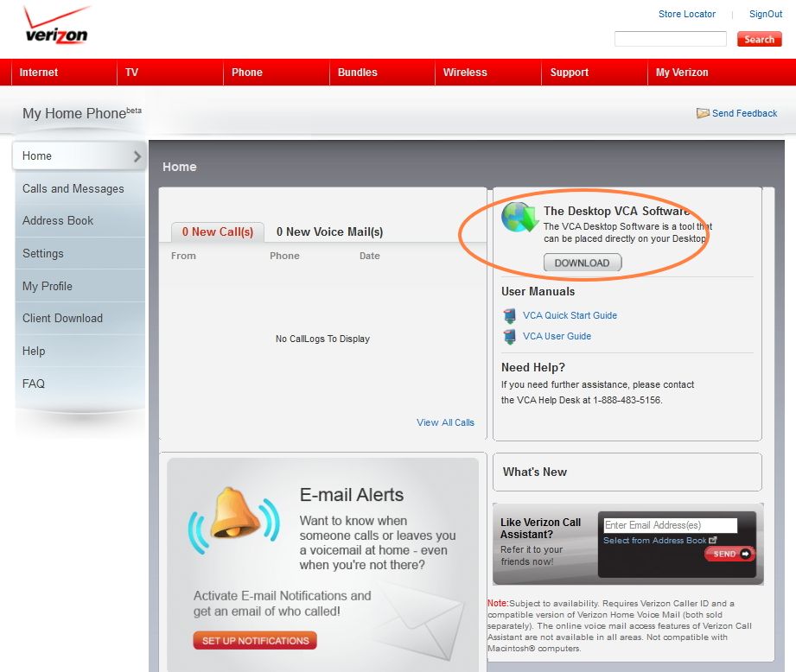The height and width of the screenshot is (672, 796).
Task: Click the Enter Email Address(es) field
Action: (670, 525)
